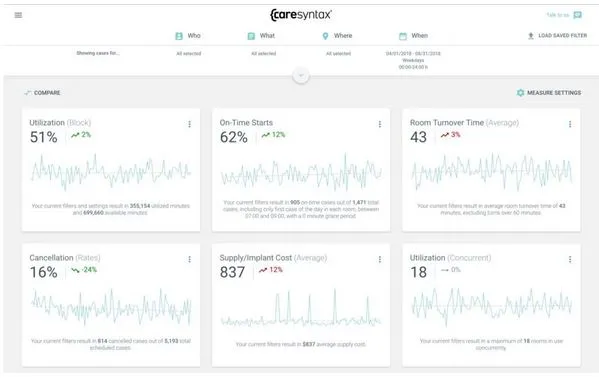The height and width of the screenshot is (378, 599).
Task: Expand the filter panel chevron
Action: pos(301,75)
